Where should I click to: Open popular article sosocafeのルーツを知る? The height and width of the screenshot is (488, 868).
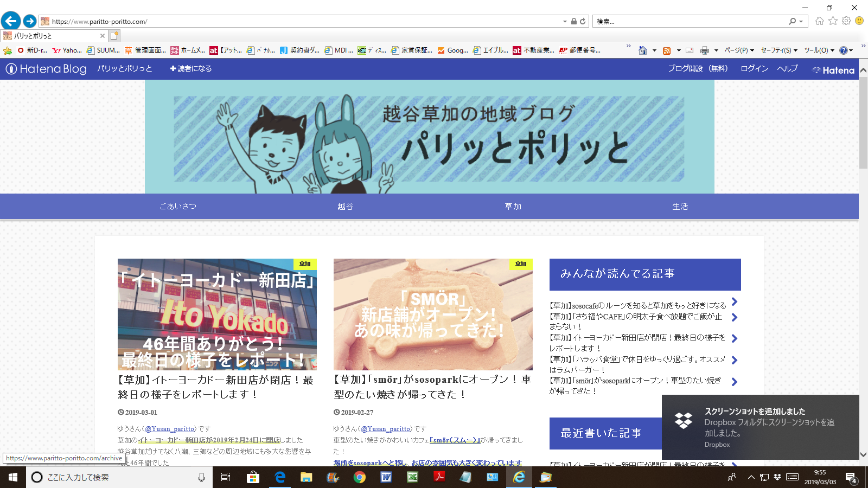[x=638, y=306]
